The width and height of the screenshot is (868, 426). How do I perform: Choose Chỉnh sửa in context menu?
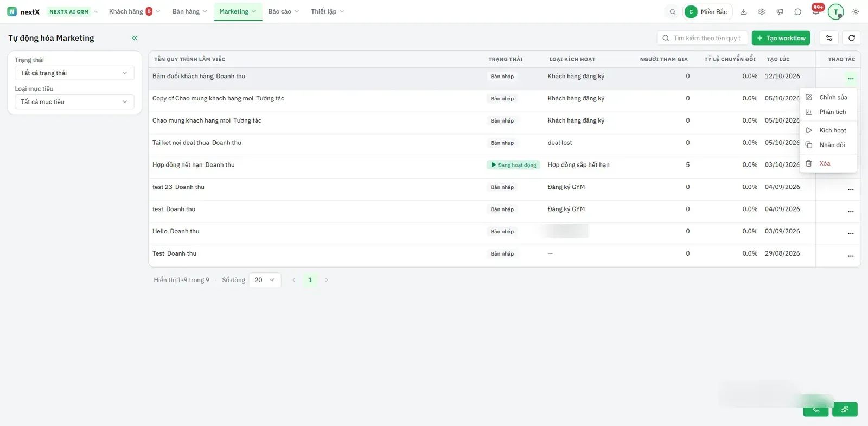pyautogui.click(x=828, y=97)
